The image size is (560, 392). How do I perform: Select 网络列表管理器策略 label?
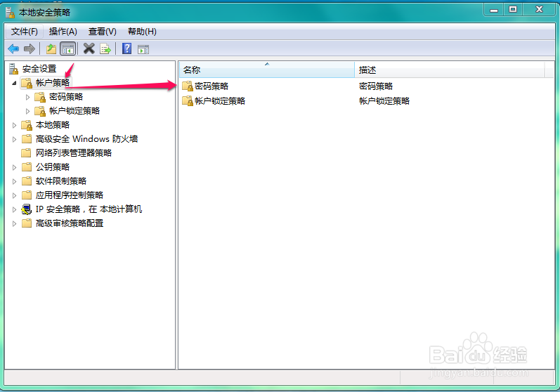(x=74, y=153)
